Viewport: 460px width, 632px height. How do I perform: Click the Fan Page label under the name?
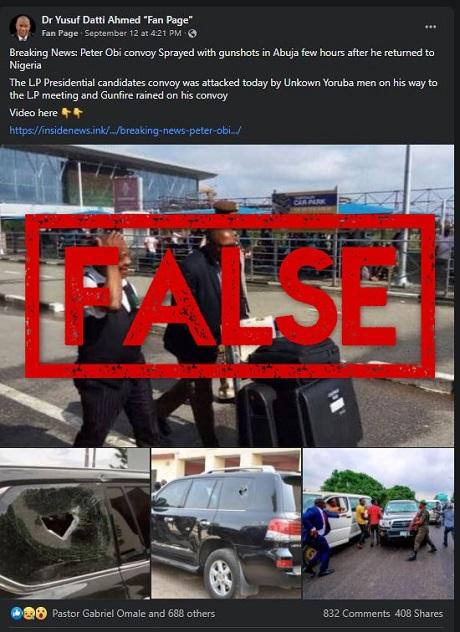[x=60, y=33]
